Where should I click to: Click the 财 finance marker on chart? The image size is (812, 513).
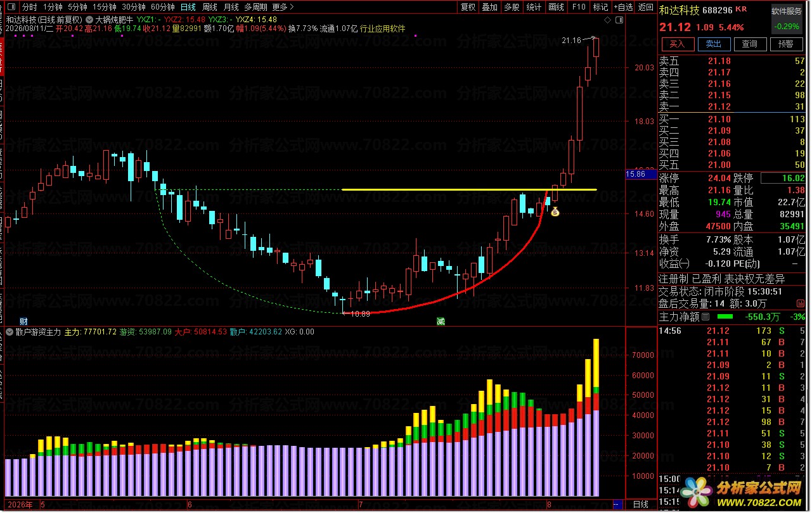(23, 321)
